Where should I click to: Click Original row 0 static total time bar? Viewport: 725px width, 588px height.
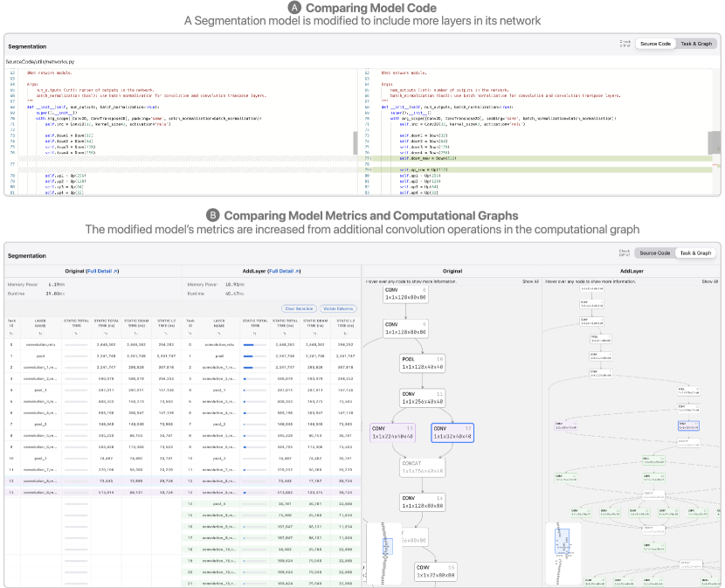(x=76, y=344)
